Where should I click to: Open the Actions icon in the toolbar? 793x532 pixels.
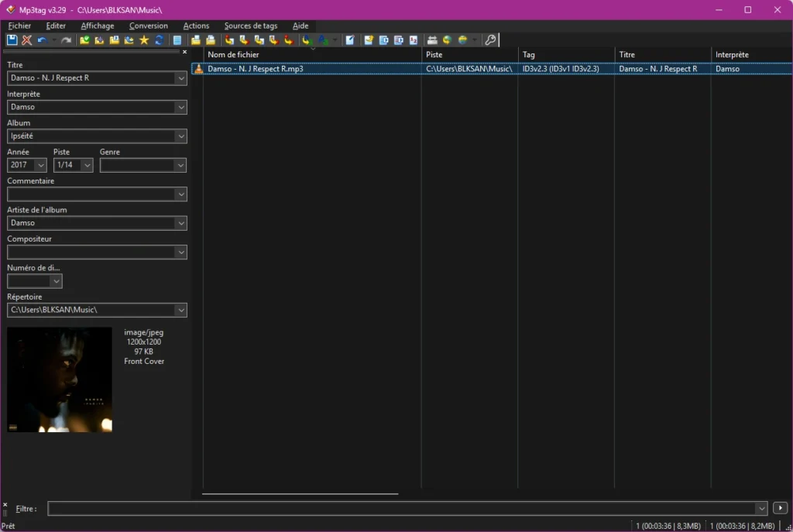pyautogui.click(x=306, y=40)
